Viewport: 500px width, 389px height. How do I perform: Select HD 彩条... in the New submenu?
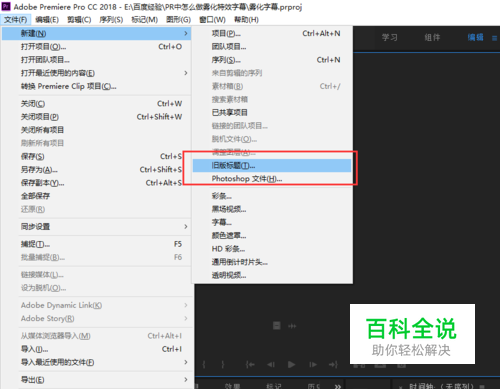pyautogui.click(x=272, y=249)
